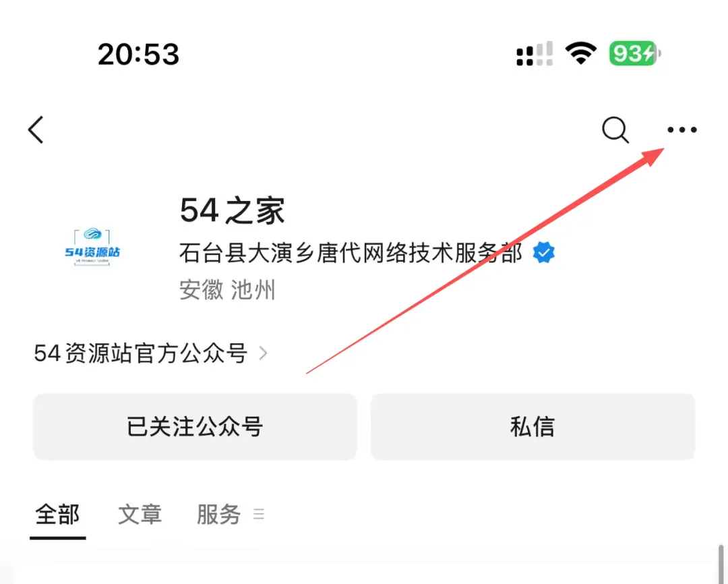Tap the blue verified badge
The image size is (728, 584).
[544, 253]
